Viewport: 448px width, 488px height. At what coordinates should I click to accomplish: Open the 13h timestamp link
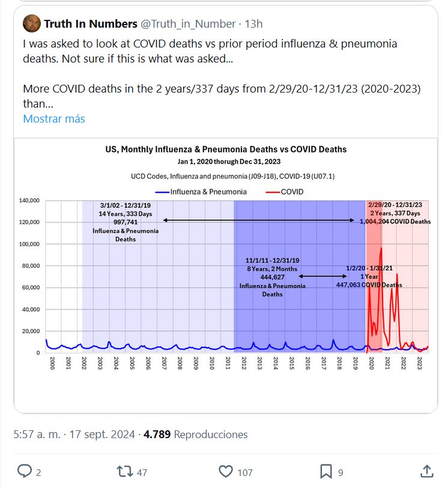tap(254, 24)
